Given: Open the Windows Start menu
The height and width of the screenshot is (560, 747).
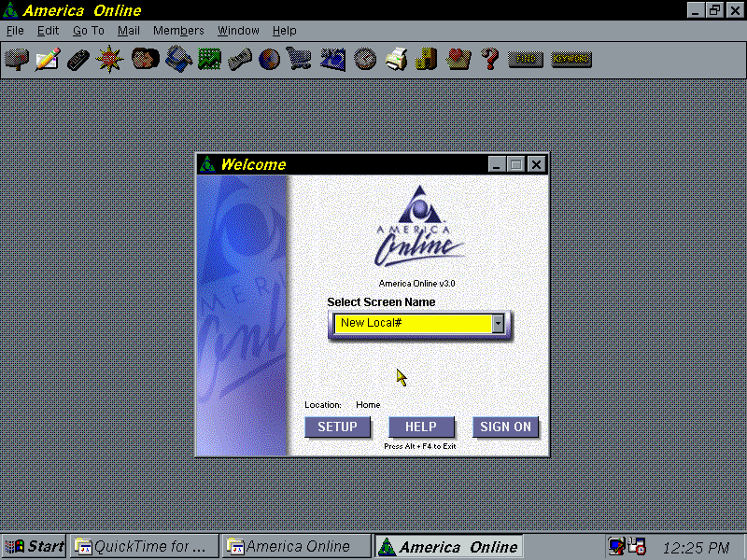Looking at the screenshot, I should click(x=35, y=547).
